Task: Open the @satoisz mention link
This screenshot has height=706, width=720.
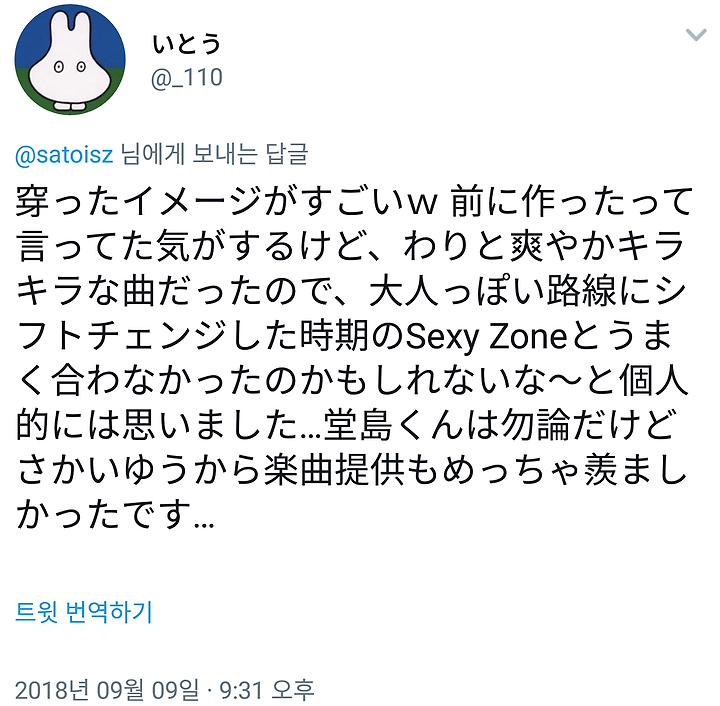Action: coord(64,155)
